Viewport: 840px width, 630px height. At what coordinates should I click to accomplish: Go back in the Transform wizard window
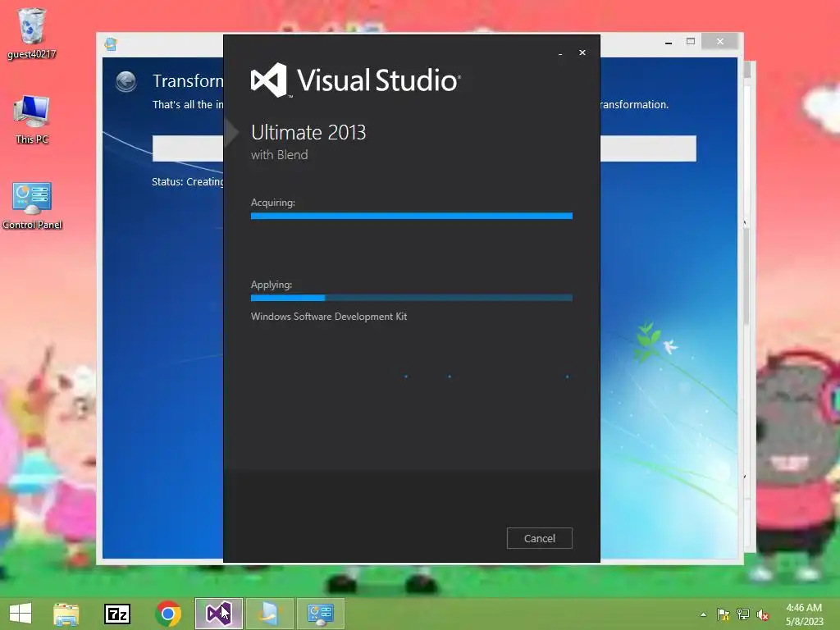click(x=126, y=81)
